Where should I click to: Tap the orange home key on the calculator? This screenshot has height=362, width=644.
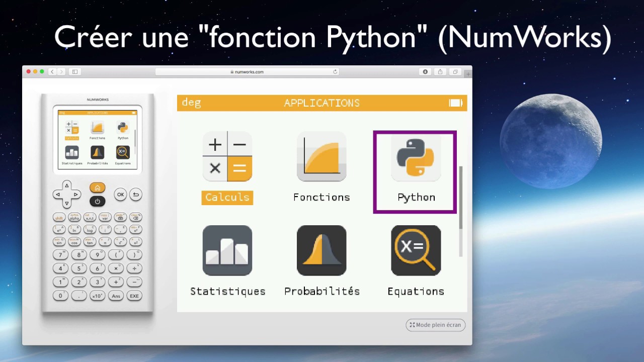98,188
